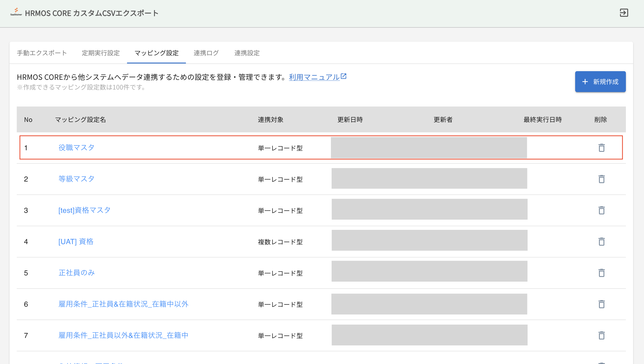Viewport: 644px width, 364px height.
Task: Open the 連携設定 tab
Action: [x=247, y=53]
